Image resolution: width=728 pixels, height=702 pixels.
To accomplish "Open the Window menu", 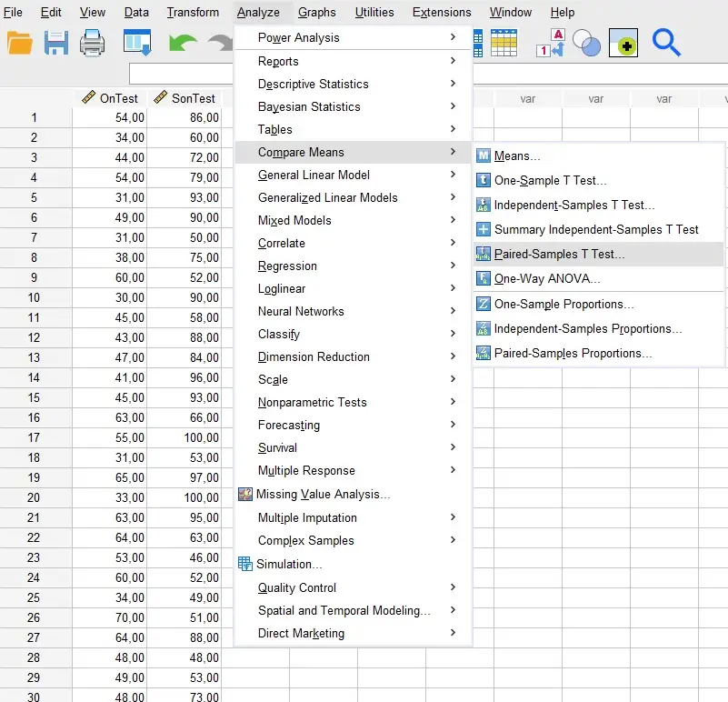I will 511,12.
